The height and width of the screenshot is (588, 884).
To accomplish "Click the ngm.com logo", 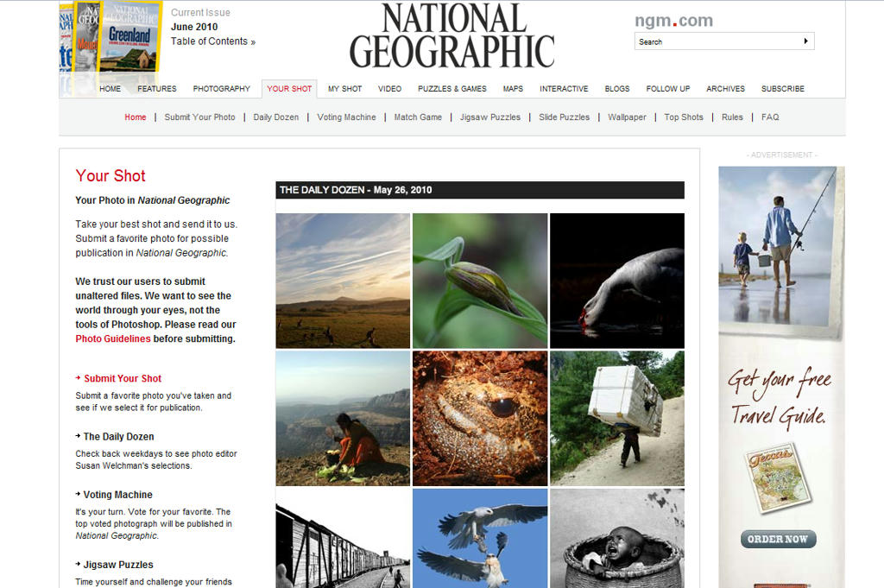I will point(673,21).
